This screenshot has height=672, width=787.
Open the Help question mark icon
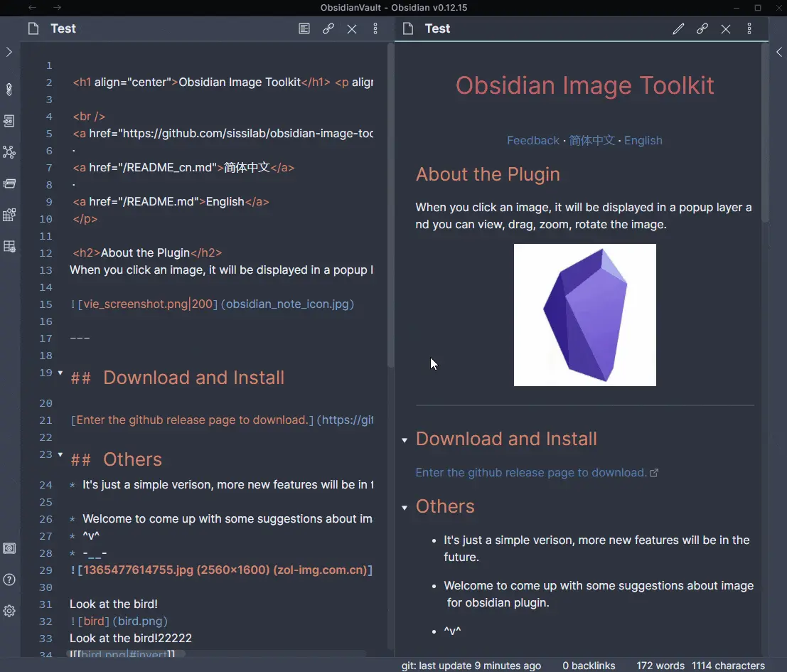coord(10,580)
